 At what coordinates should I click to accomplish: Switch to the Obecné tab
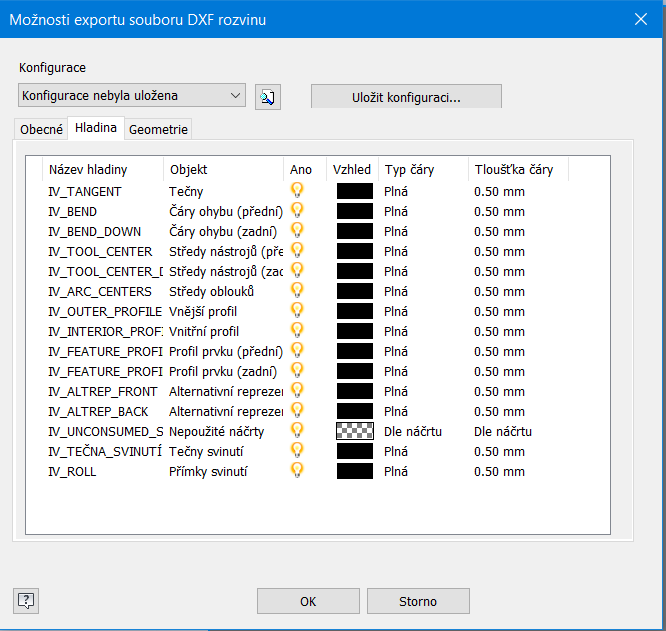(42, 129)
